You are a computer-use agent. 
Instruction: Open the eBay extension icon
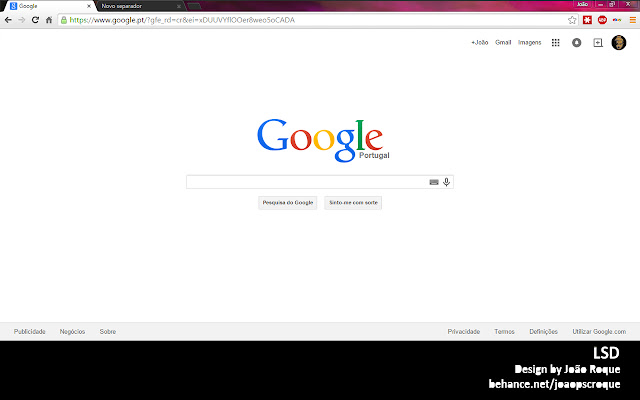[x=617, y=20]
